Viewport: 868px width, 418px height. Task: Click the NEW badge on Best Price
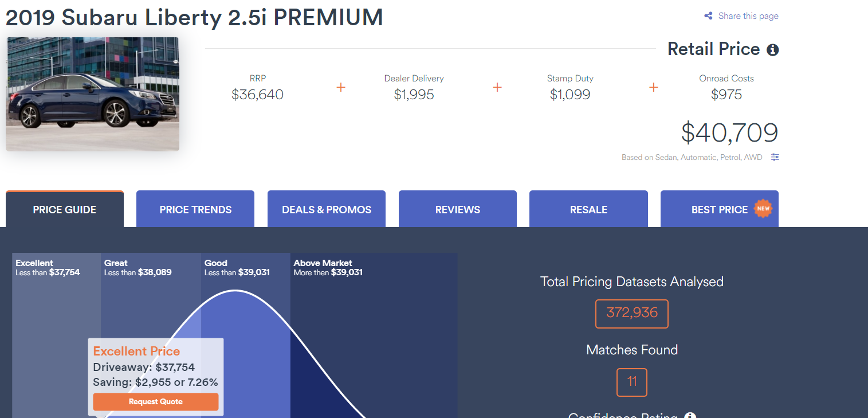point(763,209)
